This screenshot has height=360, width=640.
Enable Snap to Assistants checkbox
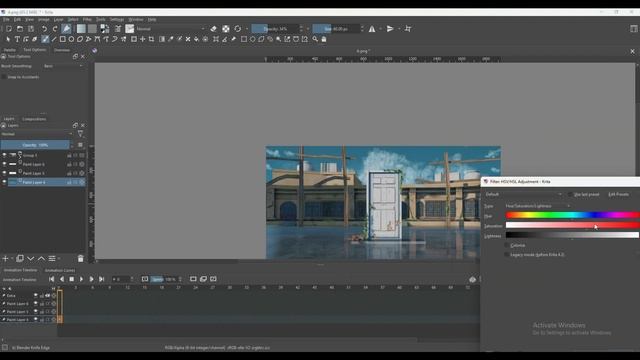(4, 77)
